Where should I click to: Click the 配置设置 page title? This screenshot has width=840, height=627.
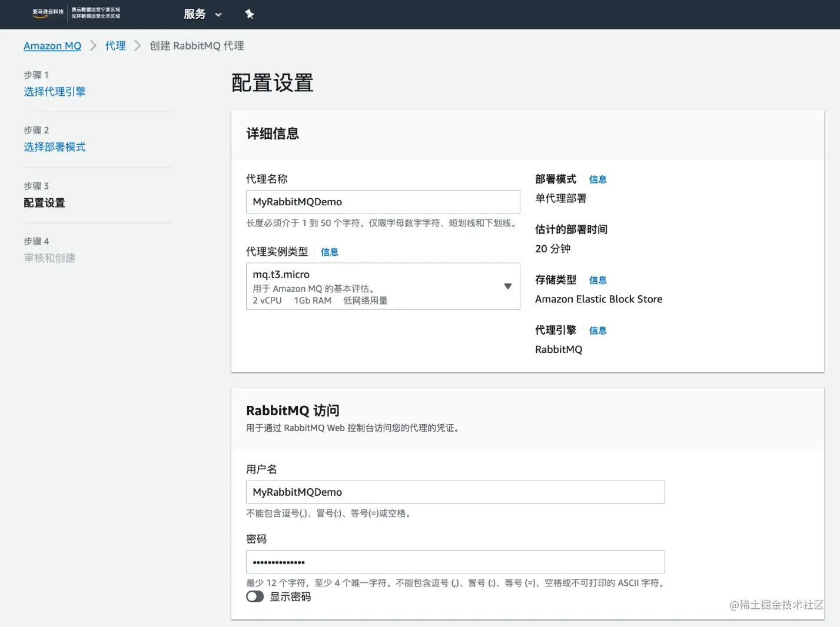[273, 83]
